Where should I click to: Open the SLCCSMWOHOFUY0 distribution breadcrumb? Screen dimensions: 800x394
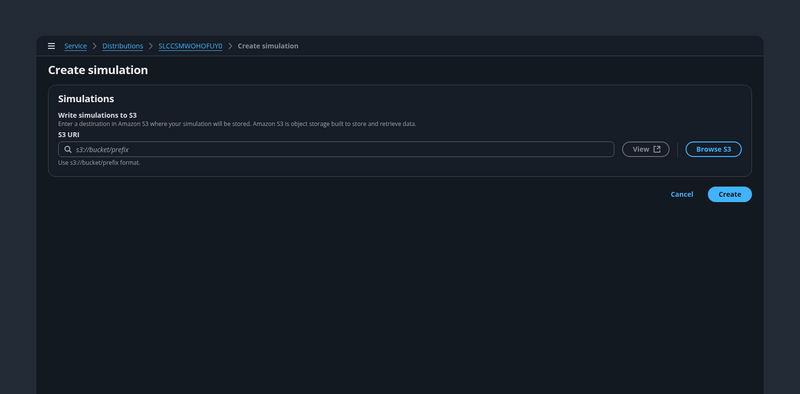click(190, 46)
